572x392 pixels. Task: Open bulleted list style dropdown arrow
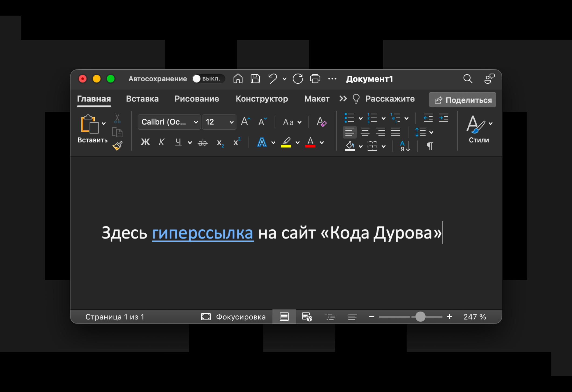click(360, 118)
